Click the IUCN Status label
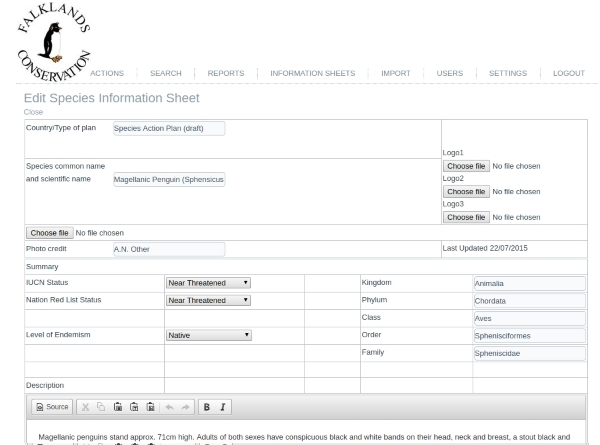Viewport: 600px width, 445px height. pos(47,282)
